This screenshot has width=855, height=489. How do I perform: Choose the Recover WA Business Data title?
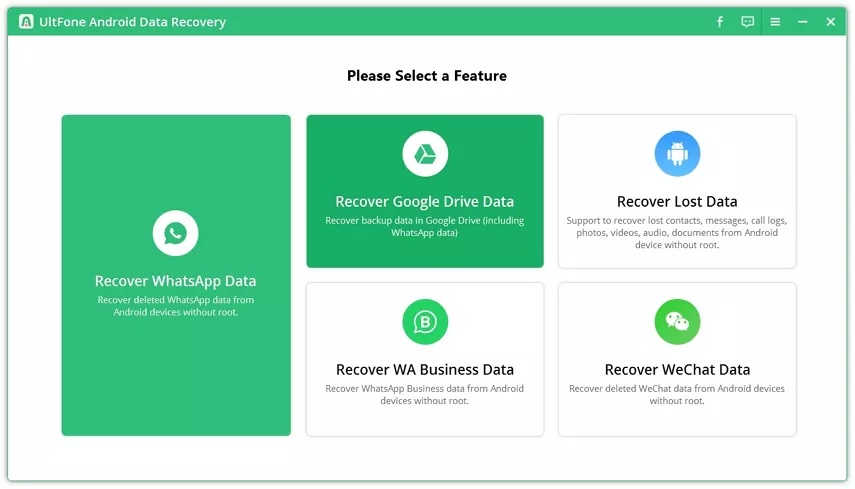425,370
